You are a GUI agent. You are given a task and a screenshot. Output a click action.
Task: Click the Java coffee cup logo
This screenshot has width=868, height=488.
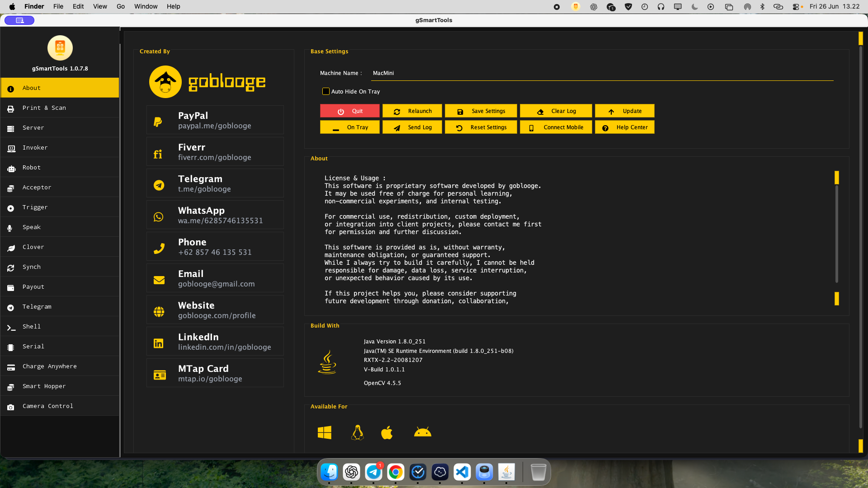click(x=327, y=362)
